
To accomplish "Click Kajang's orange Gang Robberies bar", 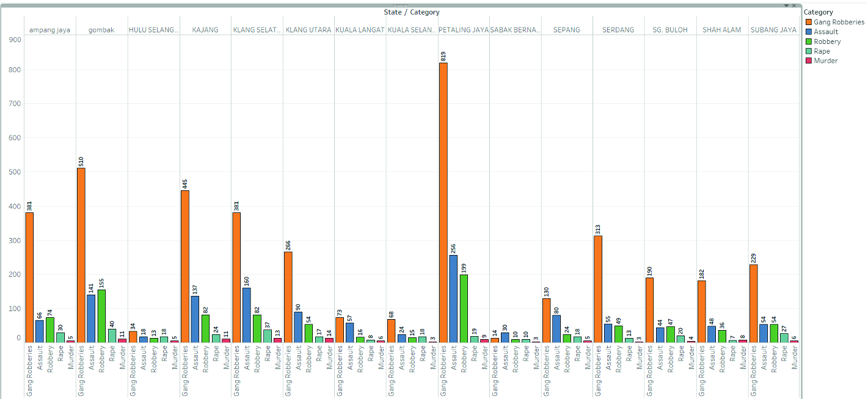I will click(184, 267).
